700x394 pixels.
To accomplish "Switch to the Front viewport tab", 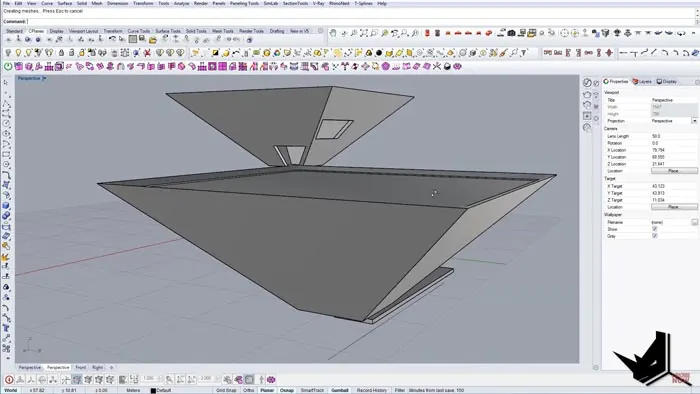I will [x=80, y=367].
